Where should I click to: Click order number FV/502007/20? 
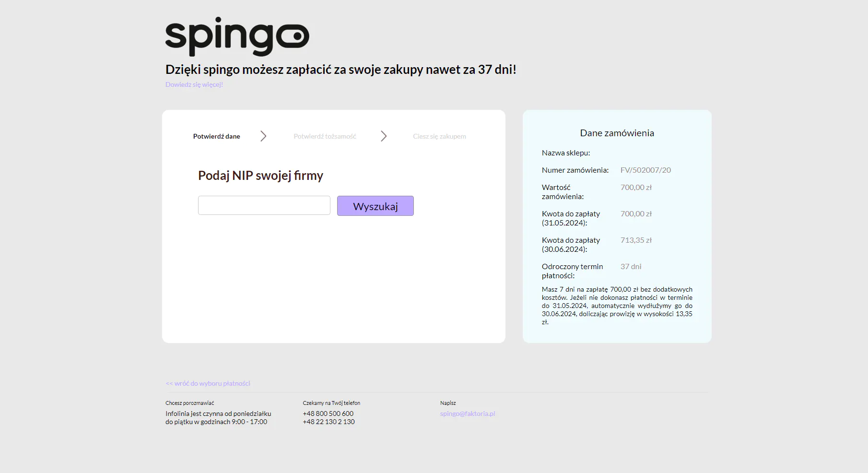tap(645, 170)
